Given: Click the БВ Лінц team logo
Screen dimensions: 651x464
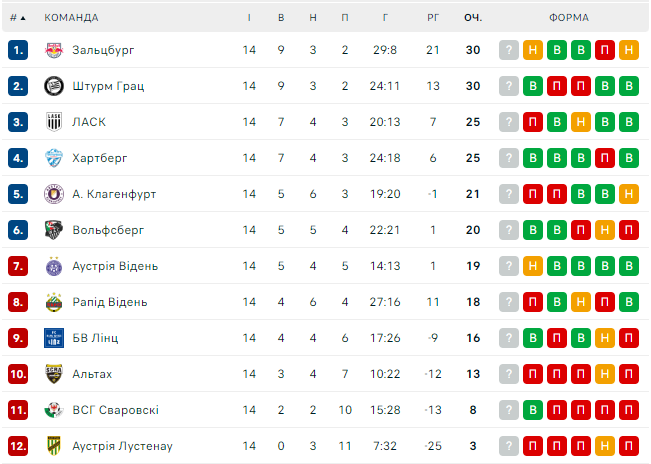Looking at the screenshot, I should coord(54,338).
